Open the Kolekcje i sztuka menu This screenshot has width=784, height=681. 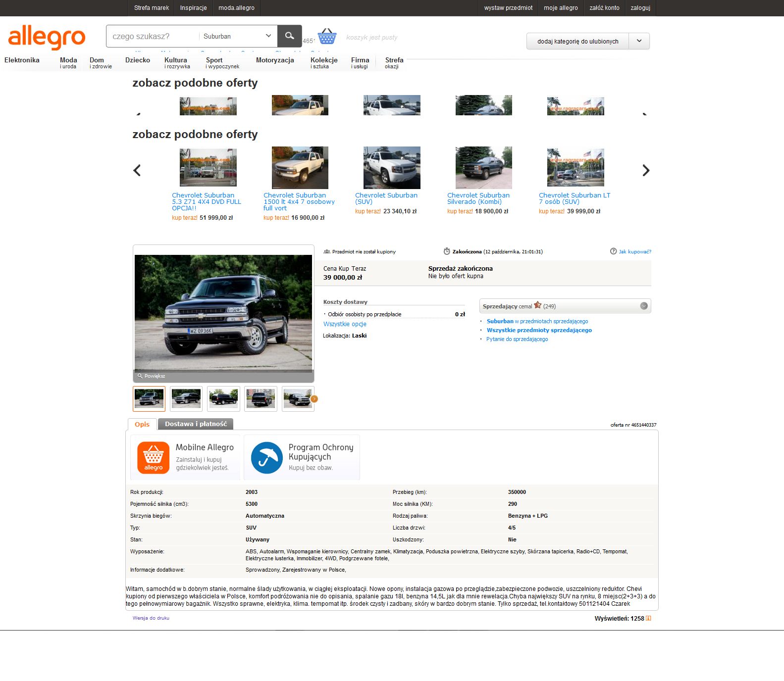(324, 63)
